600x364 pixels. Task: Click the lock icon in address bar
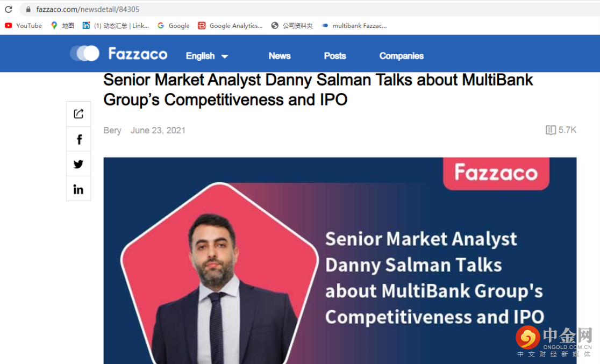pyautogui.click(x=28, y=9)
